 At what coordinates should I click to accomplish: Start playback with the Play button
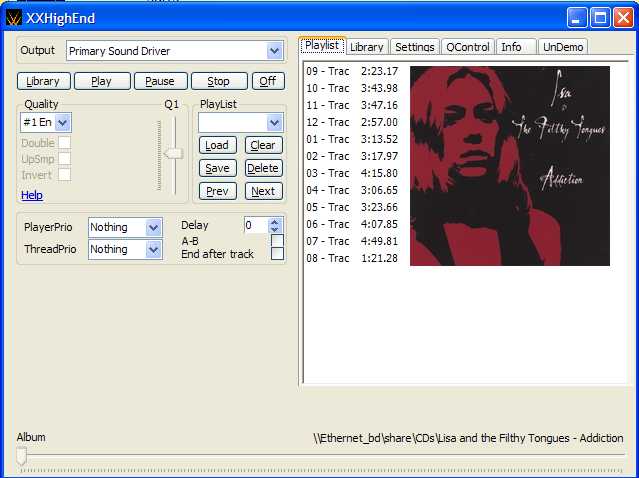click(x=102, y=81)
